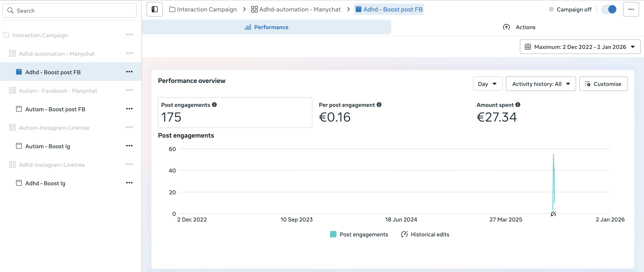Open the Activity history: All dropdown

point(541,84)
